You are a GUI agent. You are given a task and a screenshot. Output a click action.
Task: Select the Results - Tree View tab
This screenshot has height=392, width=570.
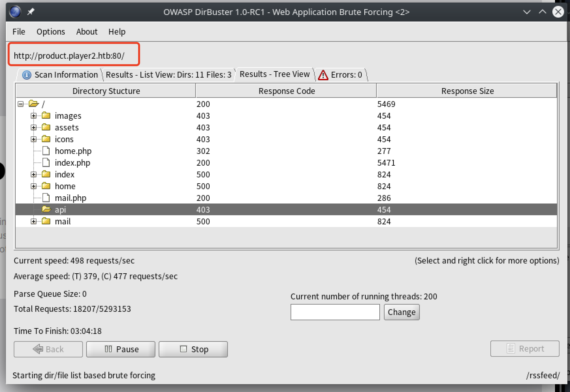click(x=275, y=74)
